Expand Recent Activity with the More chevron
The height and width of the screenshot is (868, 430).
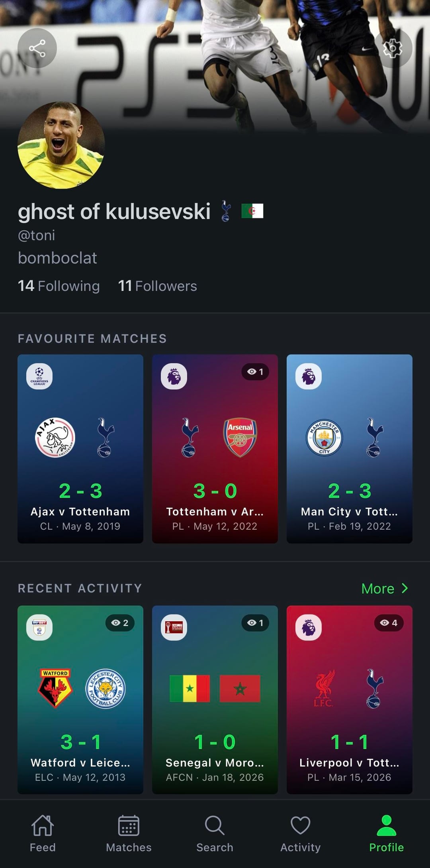(x=385, y=588)
